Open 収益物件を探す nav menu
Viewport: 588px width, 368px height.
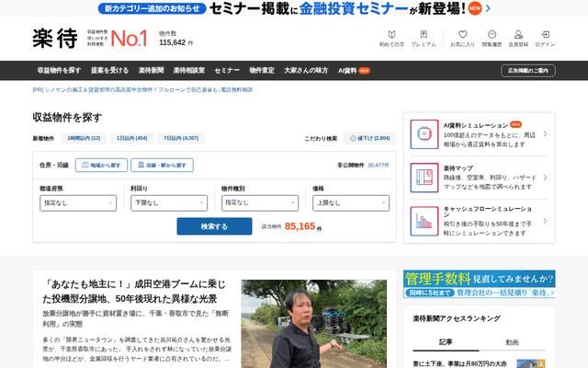(x=59, y=70)
